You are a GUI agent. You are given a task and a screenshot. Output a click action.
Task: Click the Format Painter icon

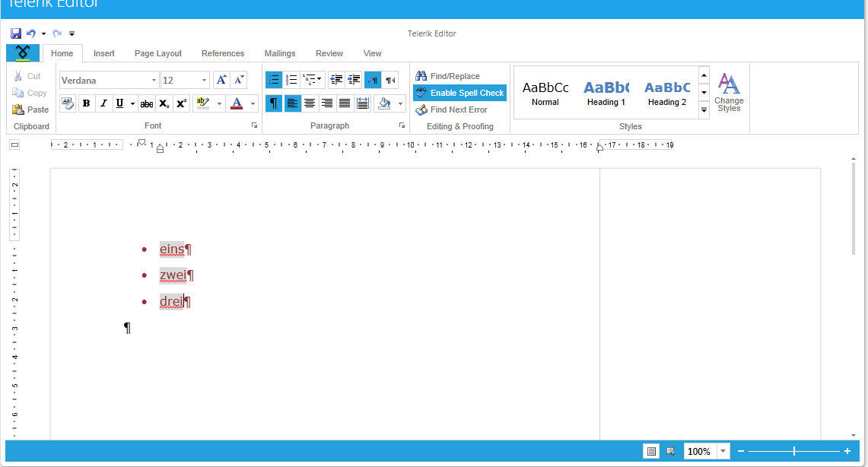(x=68, y=103)
